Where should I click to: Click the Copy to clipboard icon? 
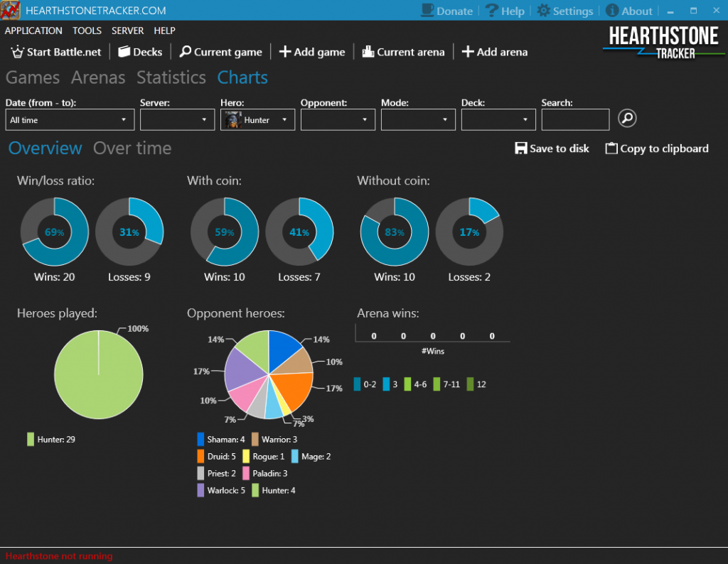(611, 148)
